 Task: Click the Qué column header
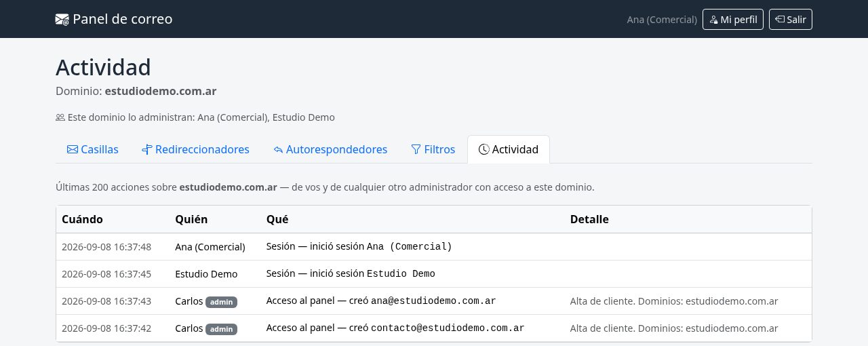click(x=277, y=219)
